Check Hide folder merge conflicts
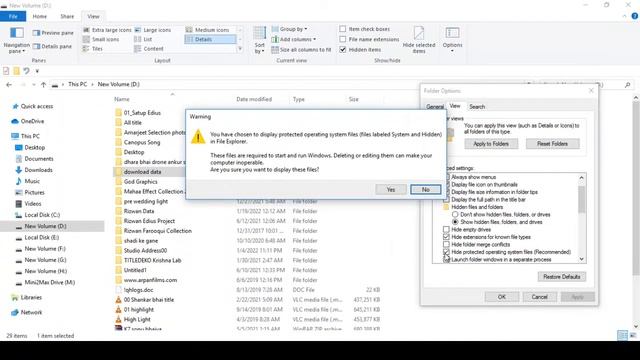The image size is (640, 360). (x=446, y=244)
